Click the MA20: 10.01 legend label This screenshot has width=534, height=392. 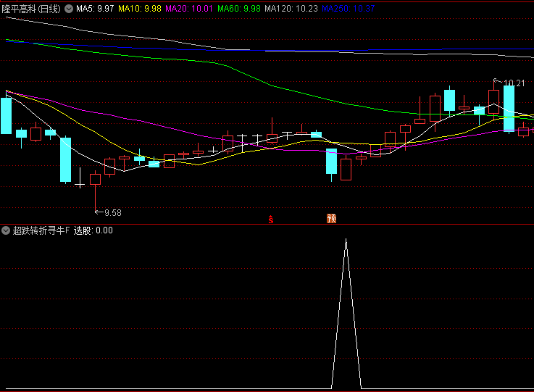tap(189, 9)
